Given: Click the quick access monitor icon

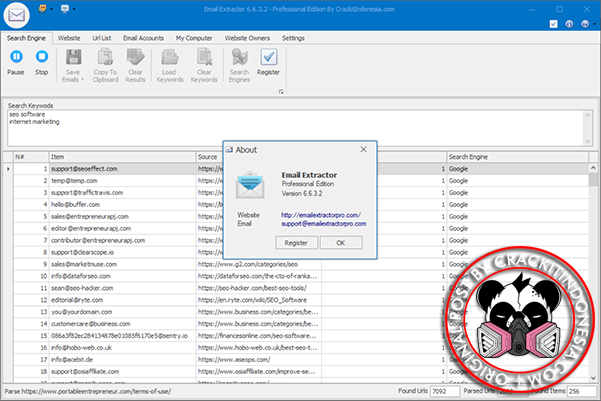Looking at the screenshot, I should pyautogui.click(x=65, y=9).
